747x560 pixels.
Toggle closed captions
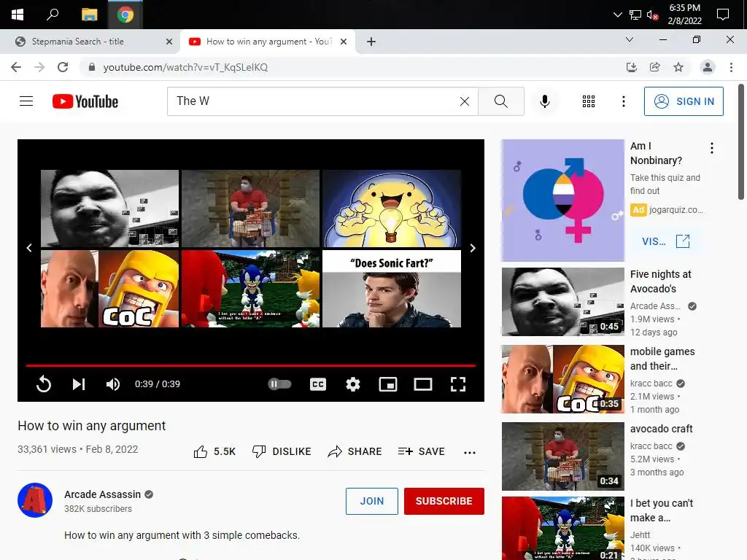pos(318,384)
